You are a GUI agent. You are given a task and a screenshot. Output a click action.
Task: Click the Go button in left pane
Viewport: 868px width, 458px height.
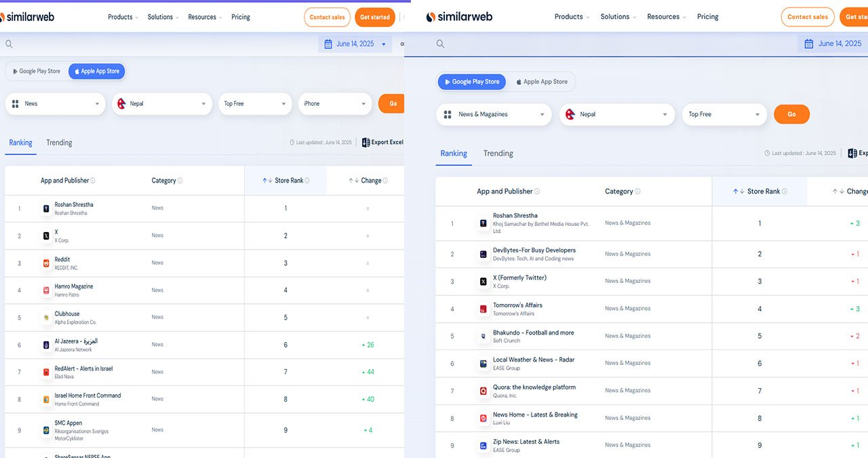click(393, 104)
